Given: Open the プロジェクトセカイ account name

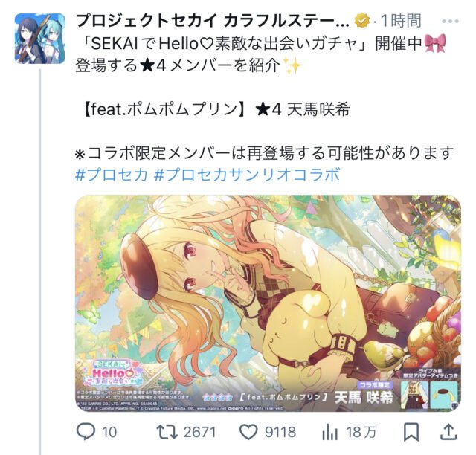Looking at the screenshot, I should 212,21.
